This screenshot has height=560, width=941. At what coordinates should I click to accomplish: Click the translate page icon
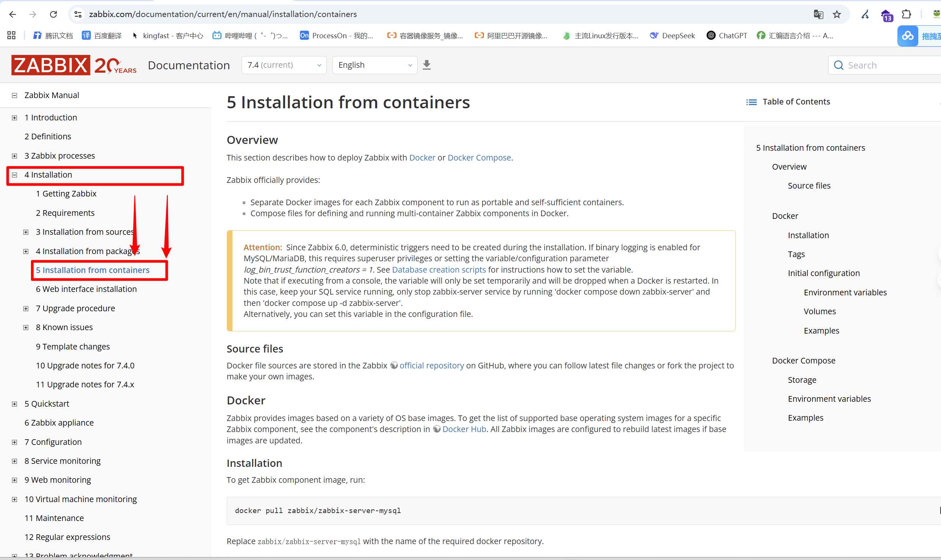(x=818, y=14)
